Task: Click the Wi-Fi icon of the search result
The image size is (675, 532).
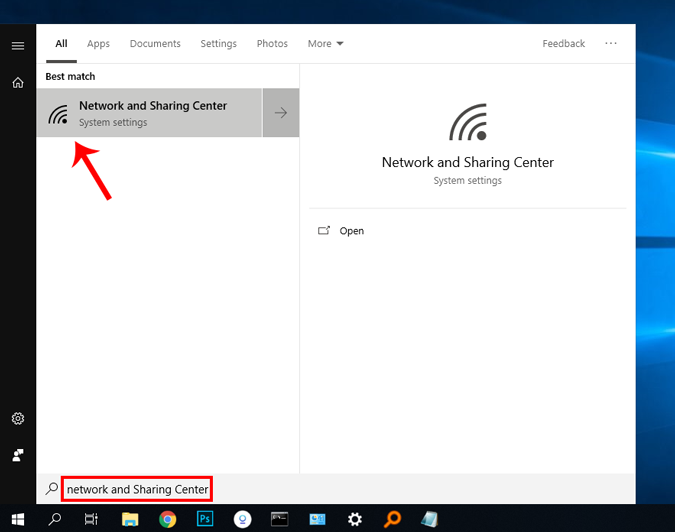Action: (58, 114)
